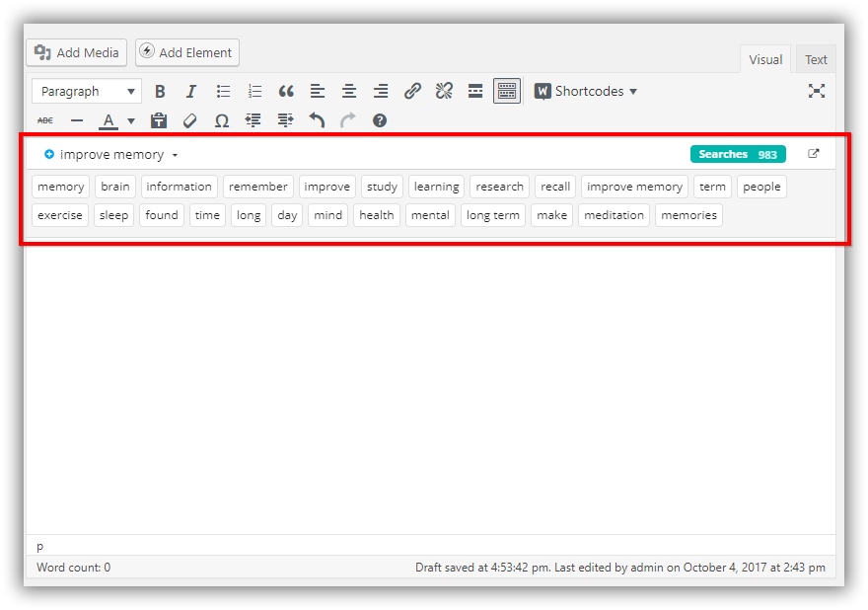Click the Bold formatting icon

pos(160,92)
